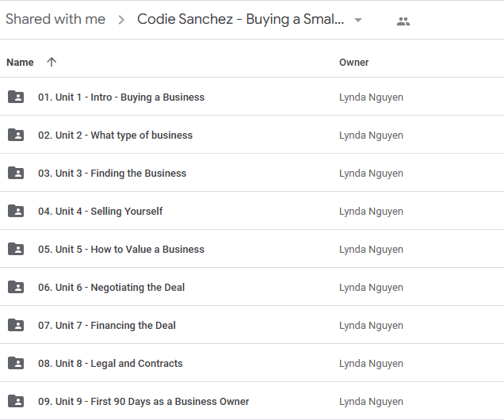The image size is (504, 420).
Task: Select 06. Unit 6 - Negotiating the Deal
Action: [111, 288]
